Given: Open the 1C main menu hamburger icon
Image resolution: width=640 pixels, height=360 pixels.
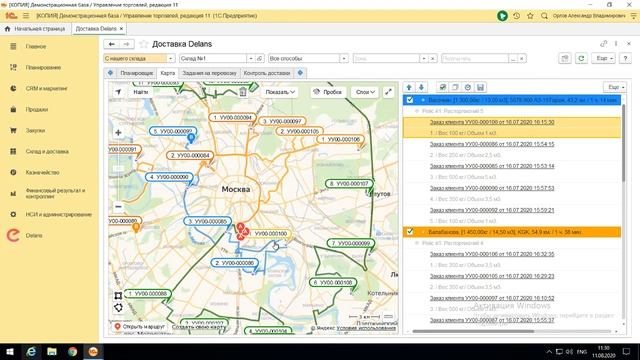Looking at the screenshot, I should pyautogui.click(x=26, y=16).
